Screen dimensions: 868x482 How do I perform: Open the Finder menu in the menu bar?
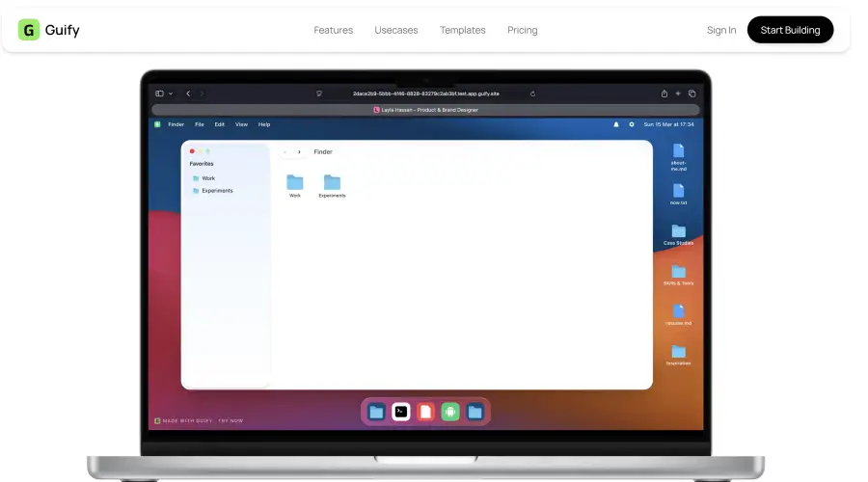(176, 124)
